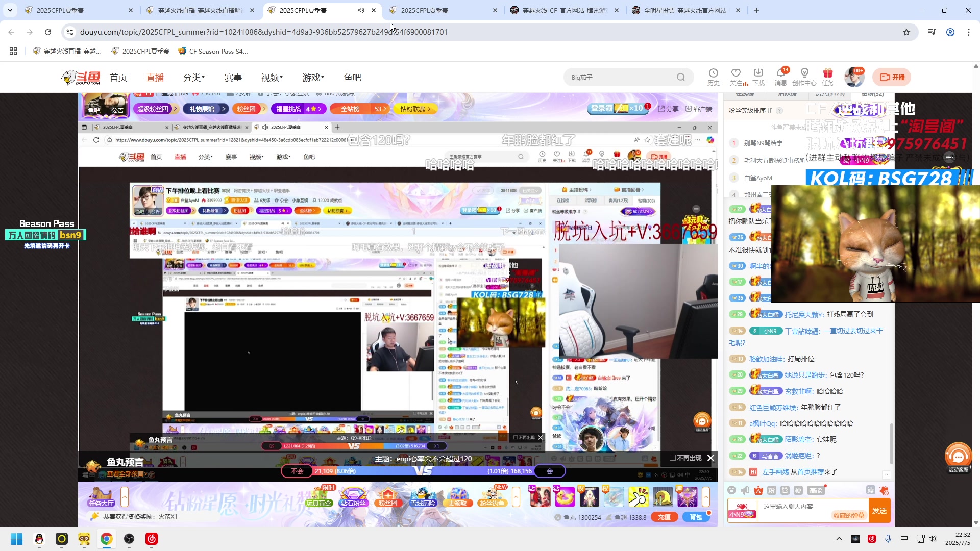The image size is (980, 551).
Task: Open the Chrome three-dot menu
Action: (969, 32)
